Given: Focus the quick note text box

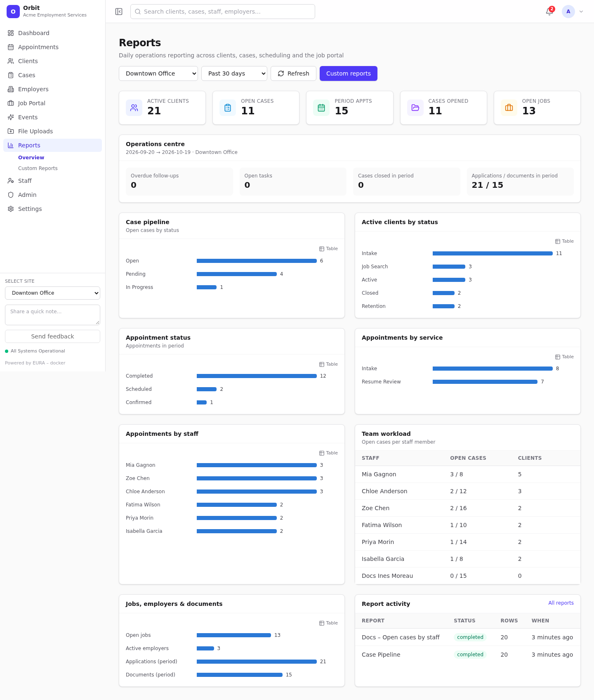Looking at the screenshot, I should [x=52, y=315].
